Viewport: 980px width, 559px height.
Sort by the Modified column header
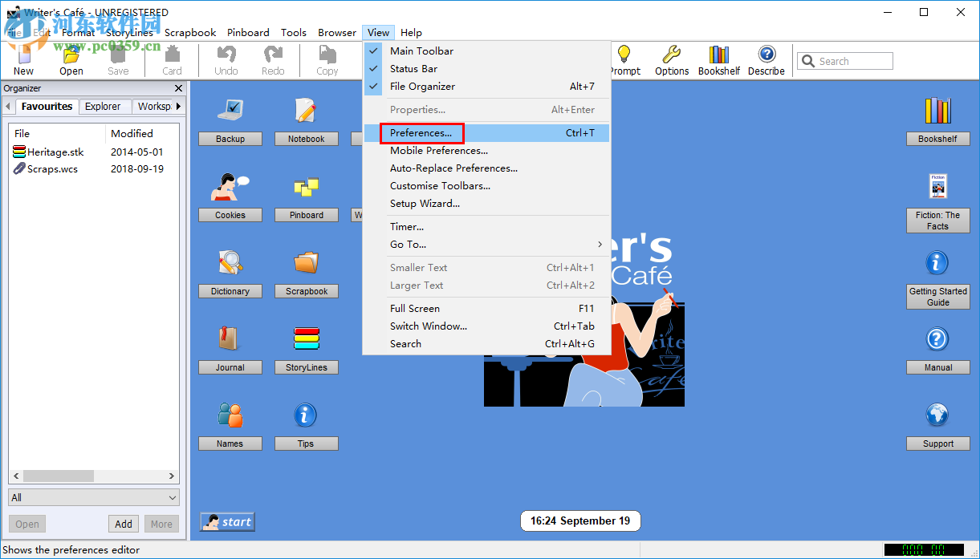[x=142, y=134]
